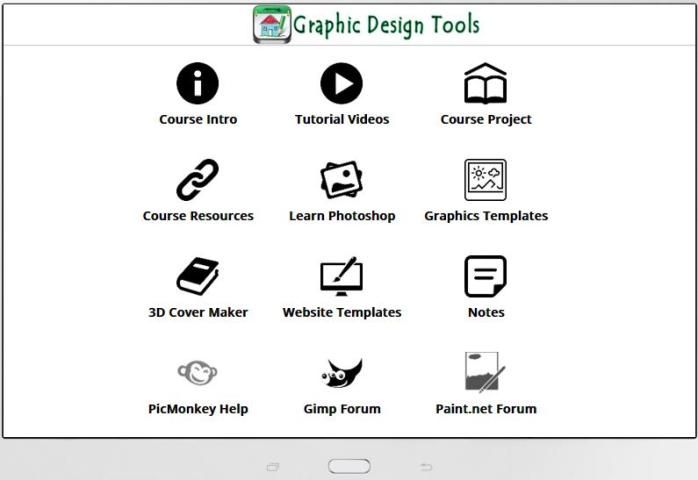Open the Gimp Forum mascot icon
The height and width of the screenshot is (480, 698).
tap(341, 373)
